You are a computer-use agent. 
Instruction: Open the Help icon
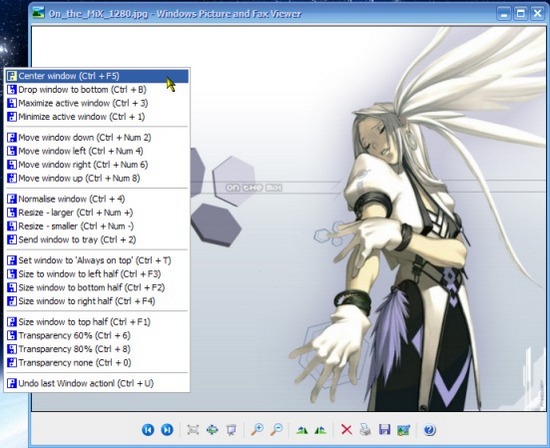click(430, 430)
